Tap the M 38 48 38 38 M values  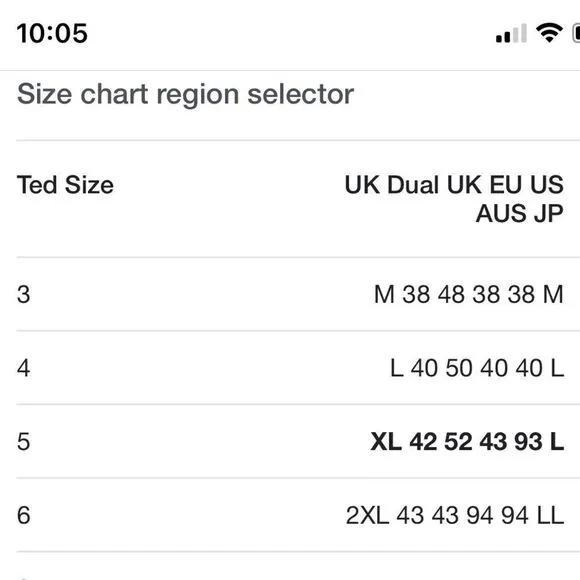tap(469, 294)
